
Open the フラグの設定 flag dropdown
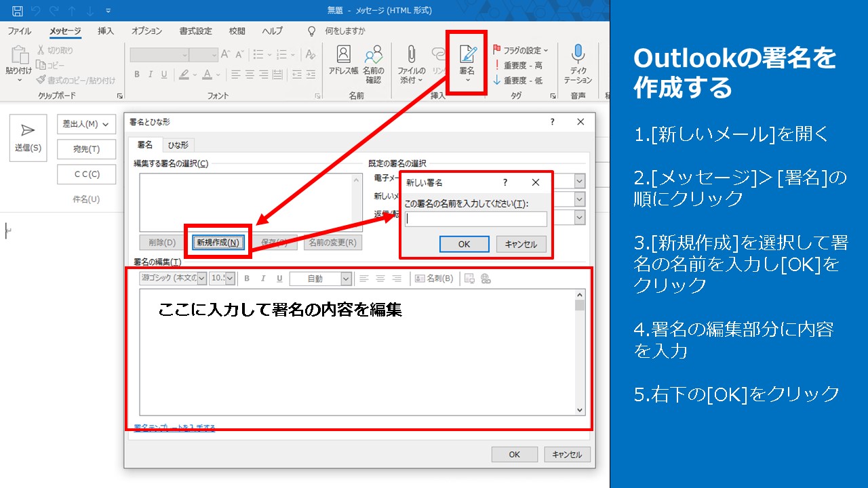[x=521, y=50]
